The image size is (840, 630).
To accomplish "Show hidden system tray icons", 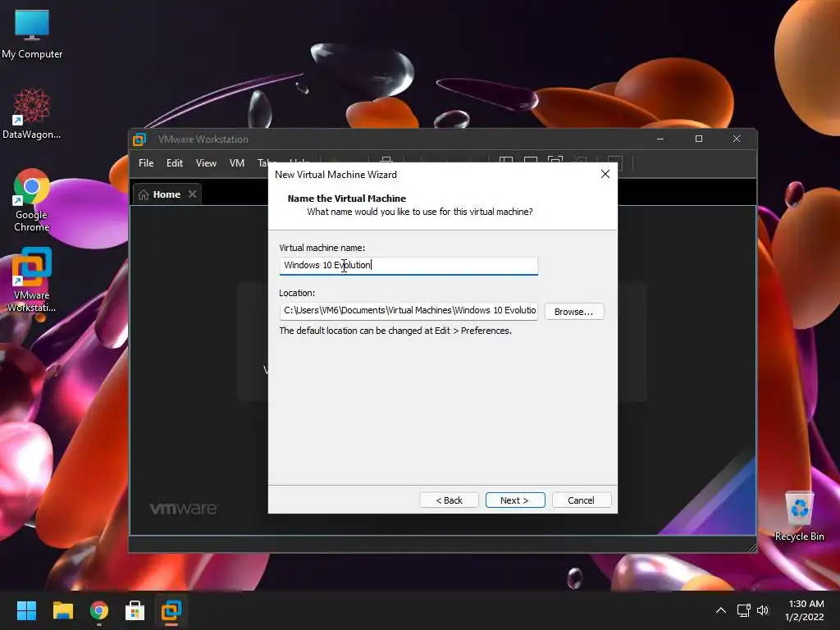I will [x=721, y=610].
